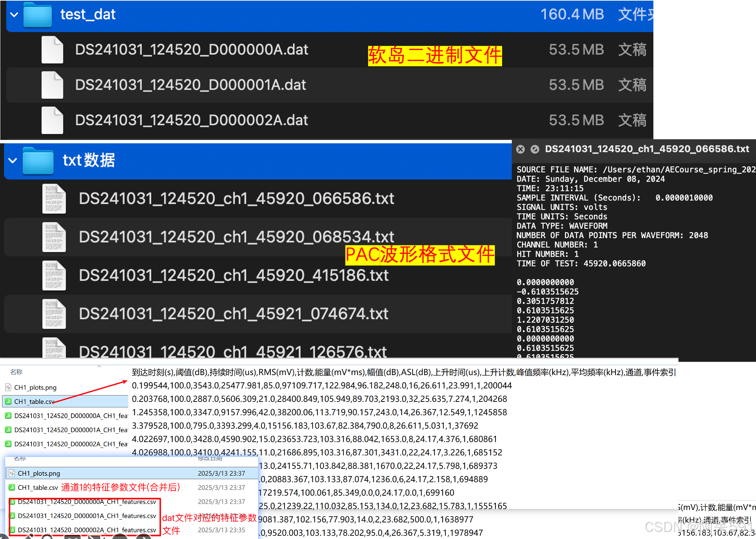This screenshot has height=539, width=756.
Task: Open D000001A_CH1_features.csv in red box
Action: [x=87, y=516]
